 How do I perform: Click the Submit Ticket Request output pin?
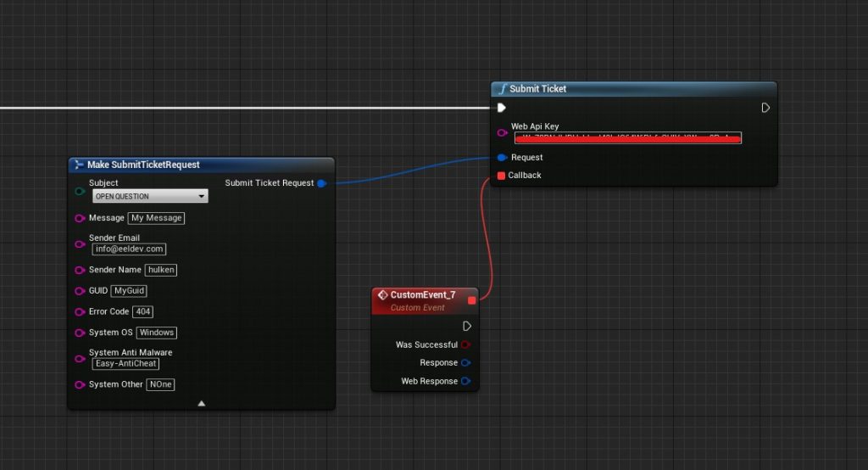point(321,183)
